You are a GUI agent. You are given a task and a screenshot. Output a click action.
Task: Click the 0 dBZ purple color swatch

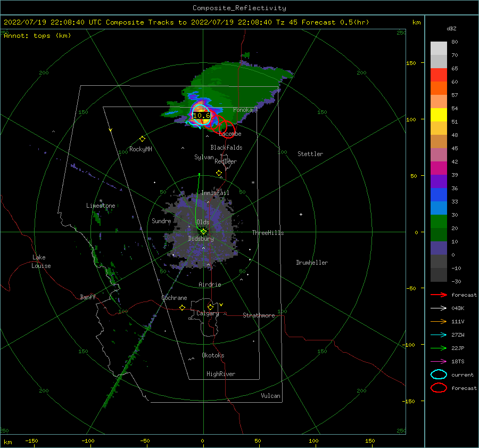coord(439,248)
